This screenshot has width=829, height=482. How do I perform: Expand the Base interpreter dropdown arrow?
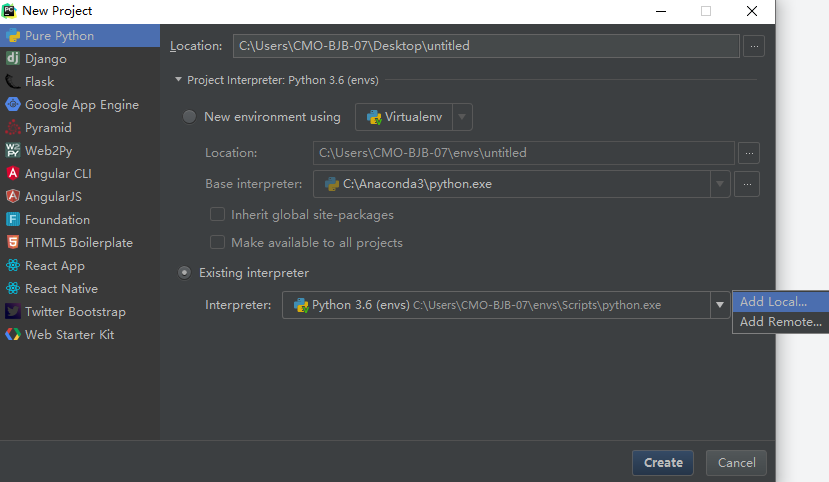coord(720,184)
